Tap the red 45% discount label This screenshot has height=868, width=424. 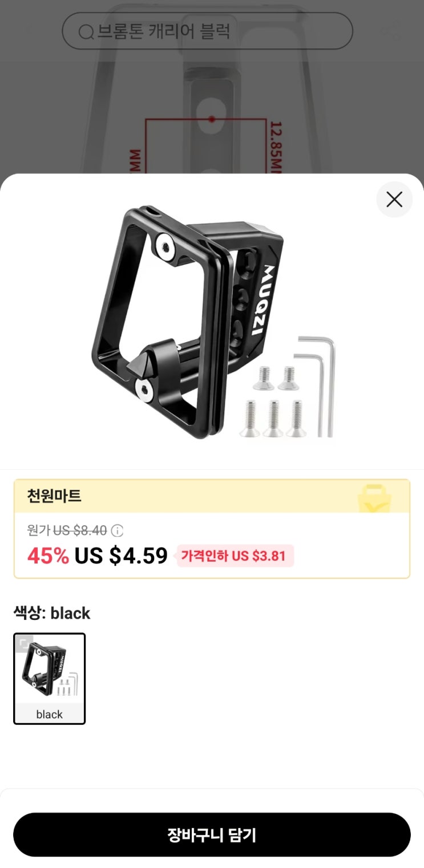(48, 555)
